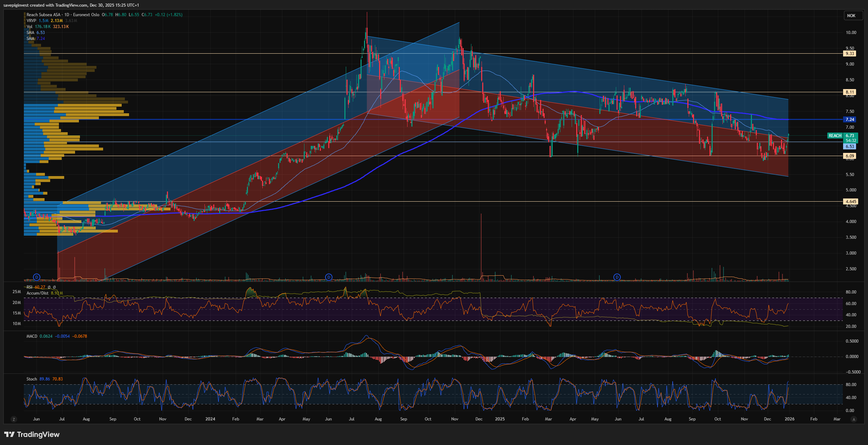868x445 pixels.
Task: Click the Accum/Dist indicator label
Action: coord(38,293)
